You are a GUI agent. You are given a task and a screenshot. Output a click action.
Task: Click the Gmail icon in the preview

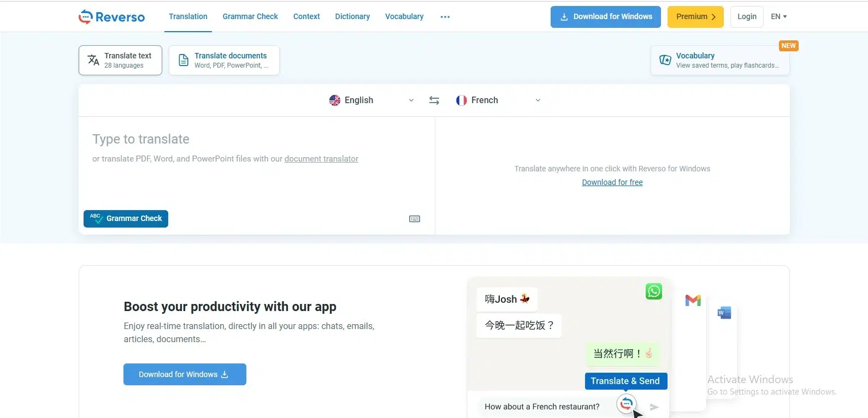693,300
